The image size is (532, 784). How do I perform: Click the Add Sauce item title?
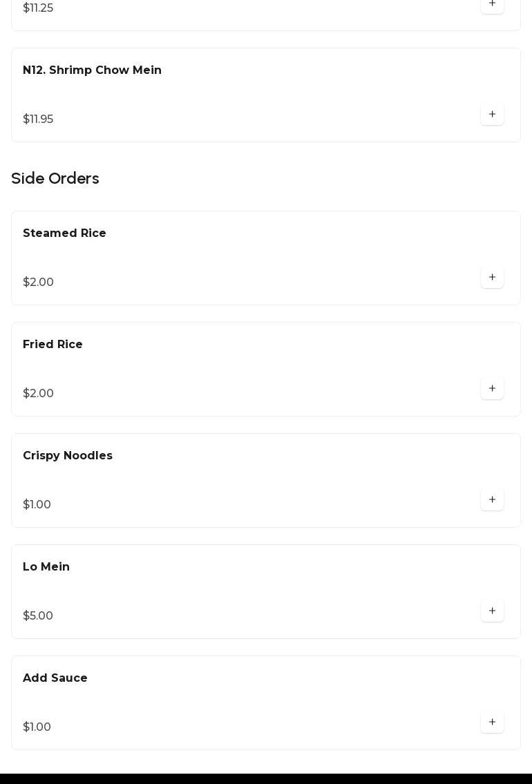[55, 678]
